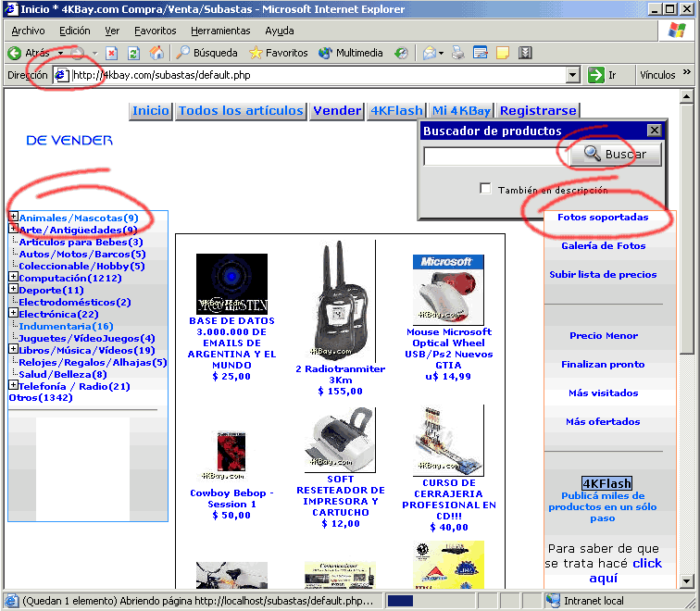Screen dimensions: 700x611
Task: Click the page icon in address bar
Action: tap(61, 75)
